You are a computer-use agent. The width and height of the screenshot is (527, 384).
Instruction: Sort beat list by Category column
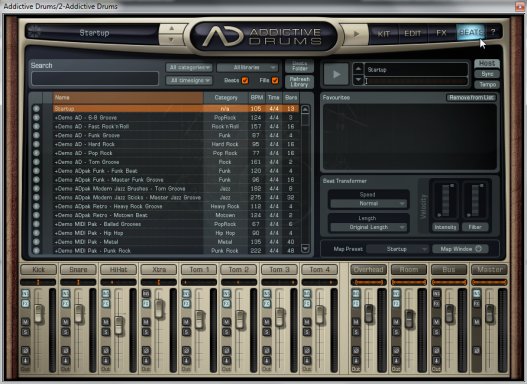[226, 97]
